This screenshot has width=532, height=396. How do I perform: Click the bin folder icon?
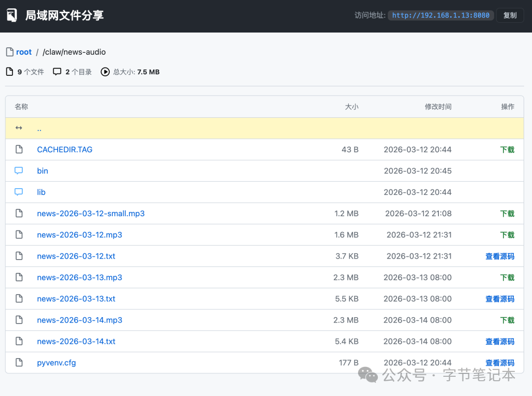click(19, 171)
